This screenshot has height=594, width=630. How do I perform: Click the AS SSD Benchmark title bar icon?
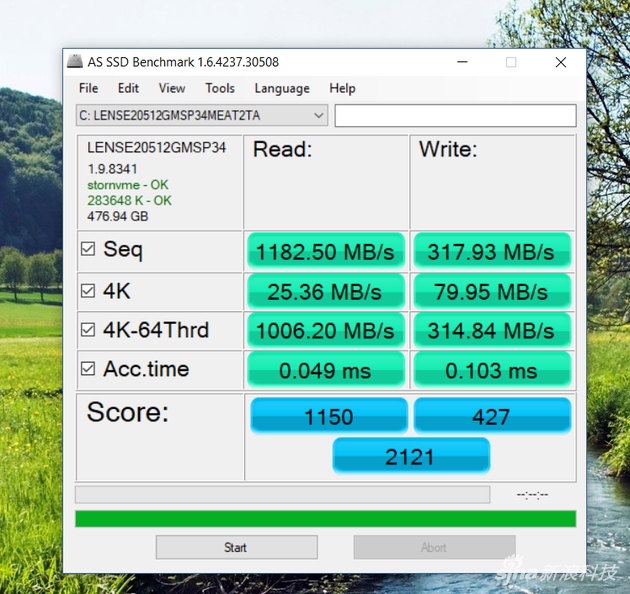(x=75, y=61)
